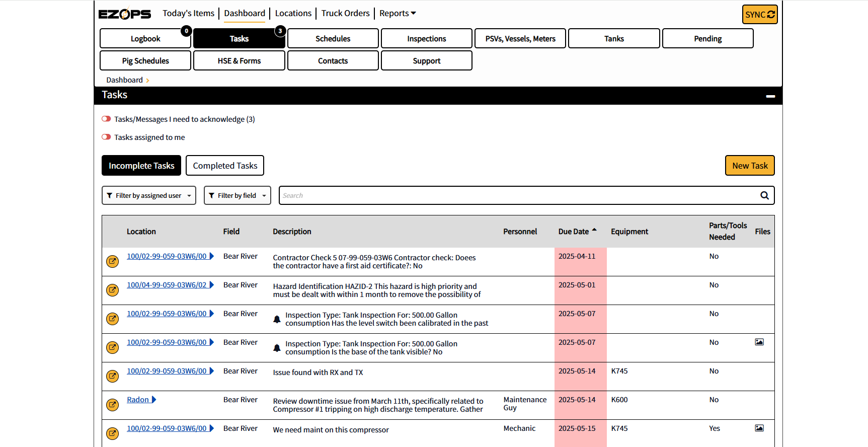
Task: Open location link 100/04-99-059-03W6/02
Action: click(x=167, y=285)
